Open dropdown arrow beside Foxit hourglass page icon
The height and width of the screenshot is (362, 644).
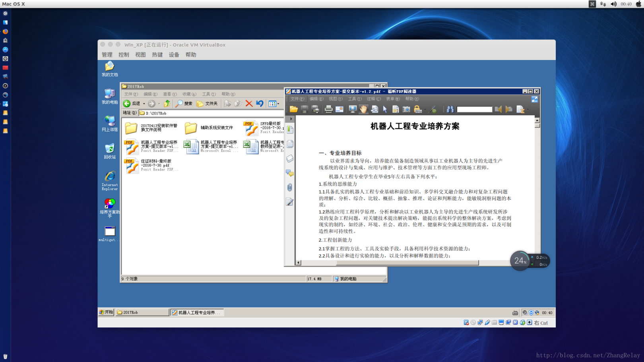(x=528, y=110)
